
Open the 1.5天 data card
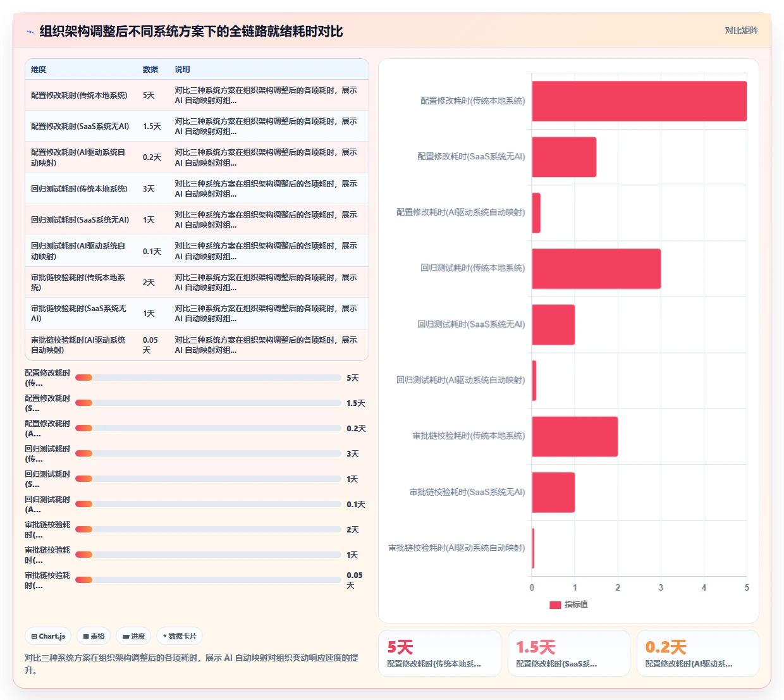pos(568,653)
